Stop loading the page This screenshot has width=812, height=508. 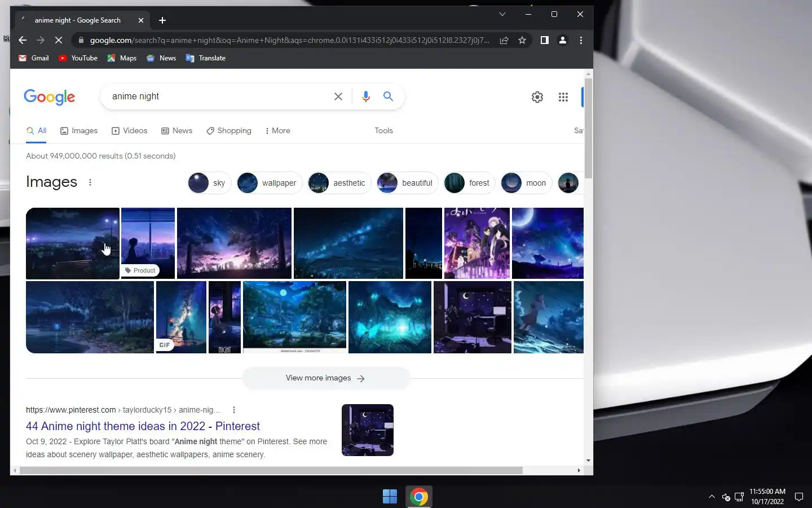pos(59,40)
